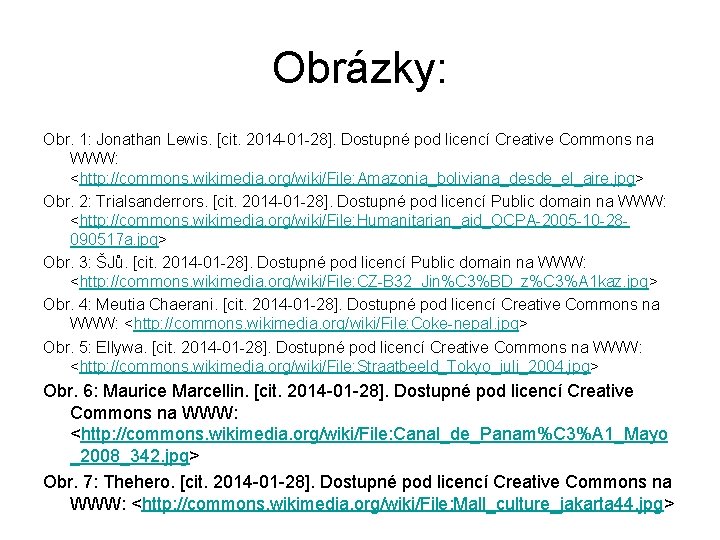Viewport: 720px width, 540px height.
Task: Open the Coke-nepal.jpg wikimedia link
Action: click(x=326, y=324)
